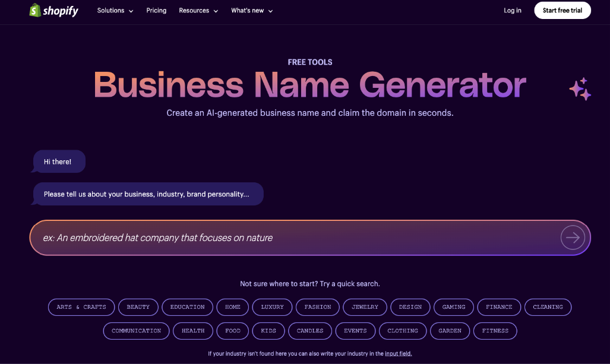
Task: Choose the FITNESS industry option
Action: pyautogui.click(x=495, y=331)
